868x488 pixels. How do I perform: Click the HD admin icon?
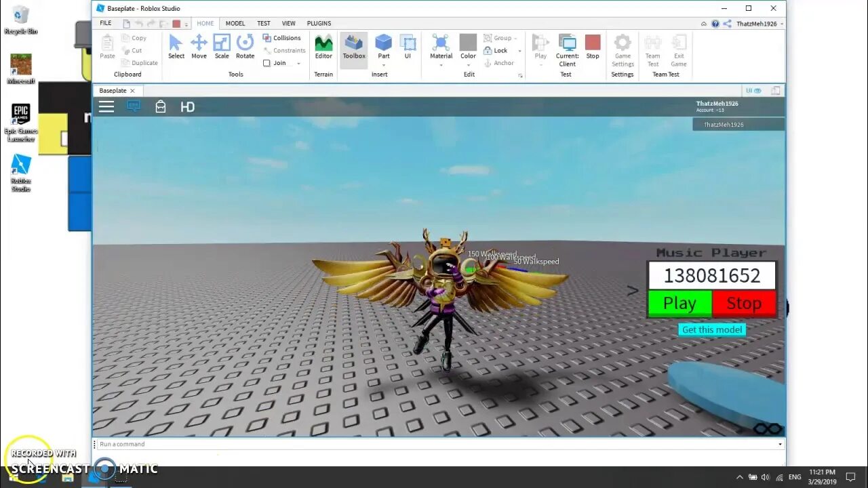click(188, 106)
